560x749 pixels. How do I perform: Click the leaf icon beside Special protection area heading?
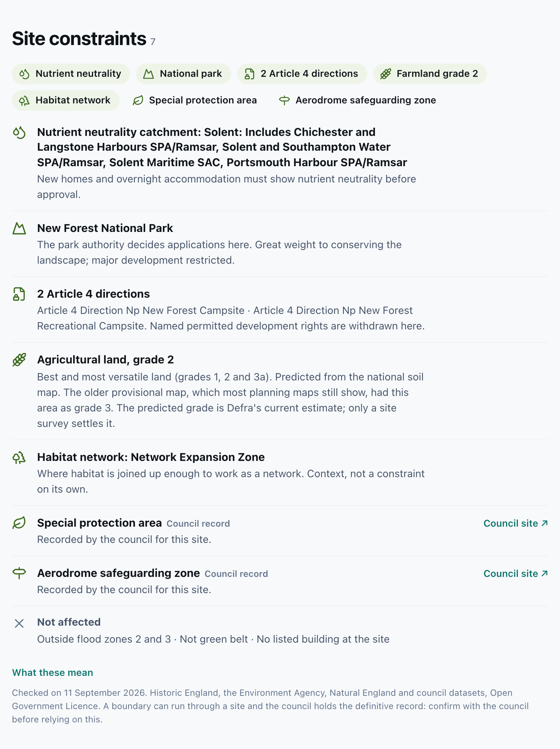[x=19, y=523]
